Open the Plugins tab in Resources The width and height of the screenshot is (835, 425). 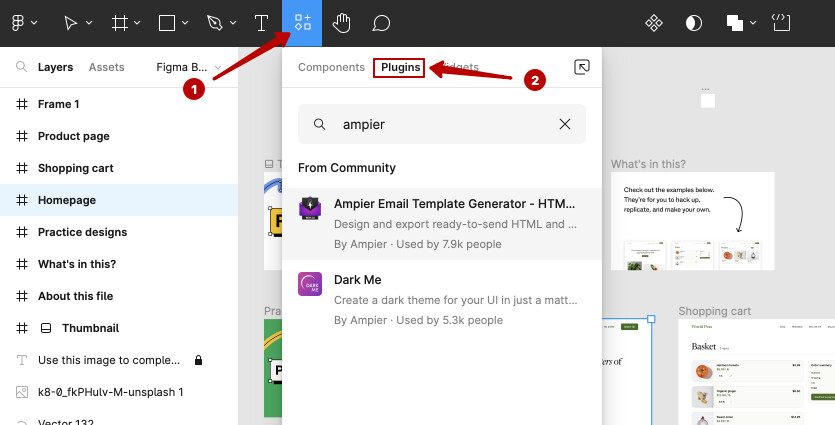pyautogui.click(x=400, y=67)
